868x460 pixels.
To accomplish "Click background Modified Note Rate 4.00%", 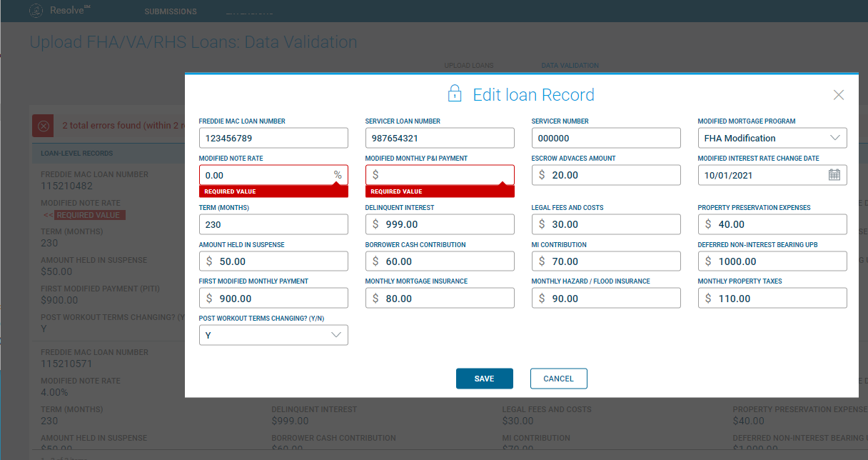I will [55, 392].
